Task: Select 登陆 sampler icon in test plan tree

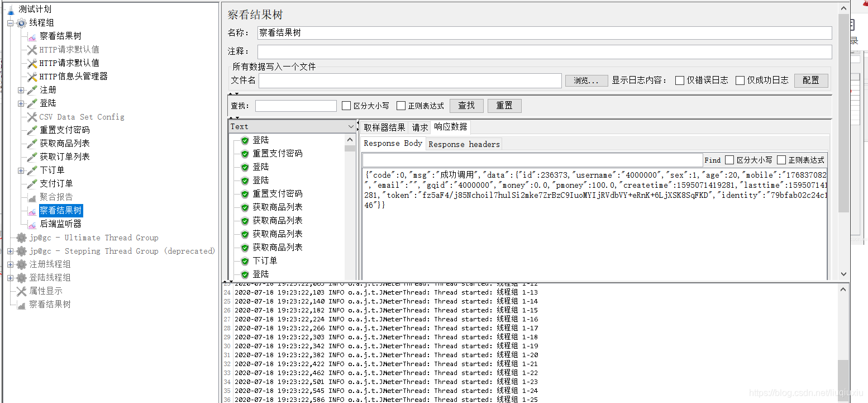Action: click(32, 103)
